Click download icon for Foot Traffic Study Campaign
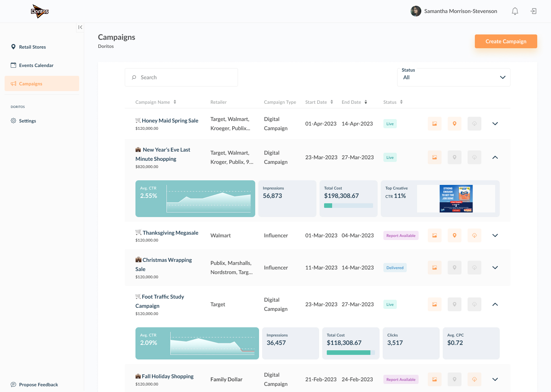The width and height of the screenshot is (551, 392). tap(474, 304)
